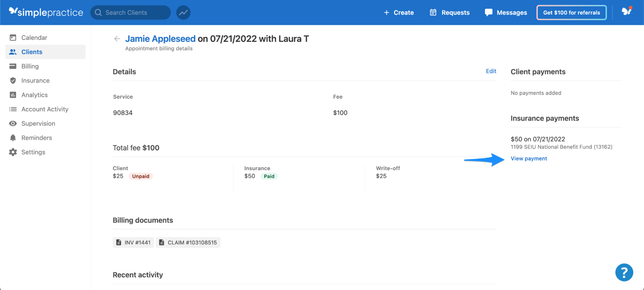This screenshot has width=644, height=290.
Task: Click the SimplePractice logo
Action: (46, 12)
